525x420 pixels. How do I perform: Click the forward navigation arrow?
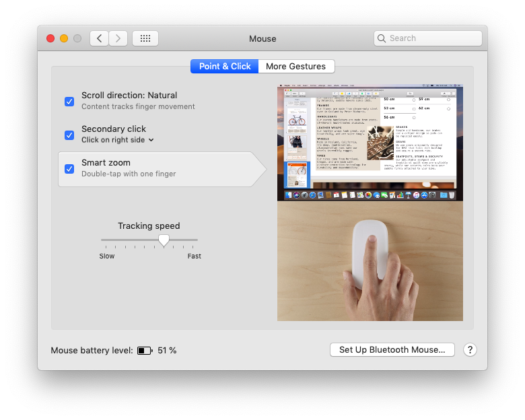pos(118,38)
